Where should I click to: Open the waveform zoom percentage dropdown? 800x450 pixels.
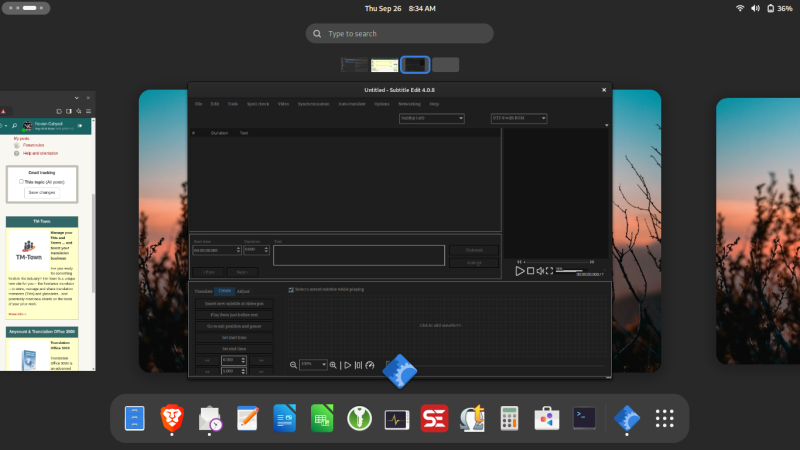click(313, 364)
